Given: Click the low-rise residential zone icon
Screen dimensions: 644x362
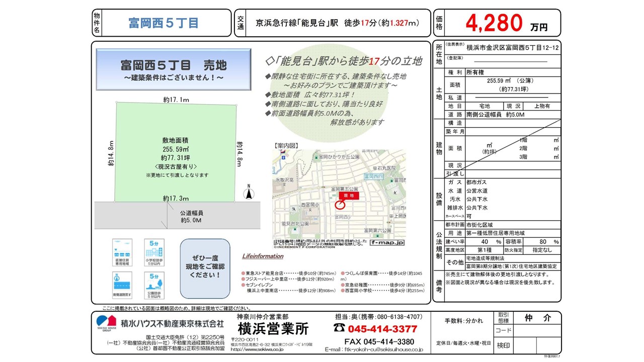Looking at the screenshot, I should [x=122, y=252].
